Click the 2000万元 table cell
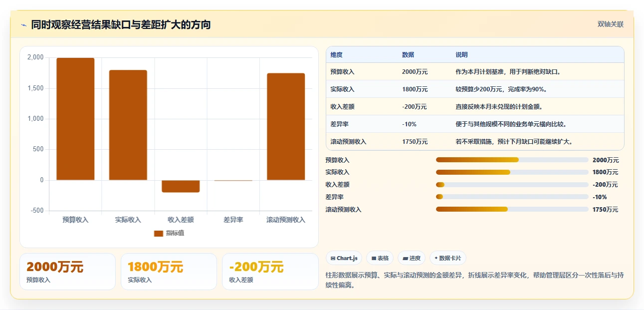 coord(415,72)
